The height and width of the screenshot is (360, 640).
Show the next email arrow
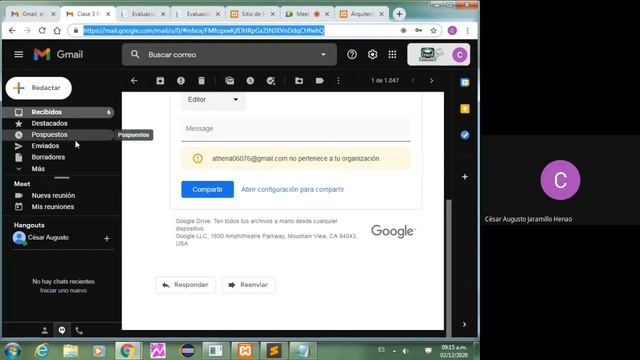pyautogui.click(x=431, y=81)
